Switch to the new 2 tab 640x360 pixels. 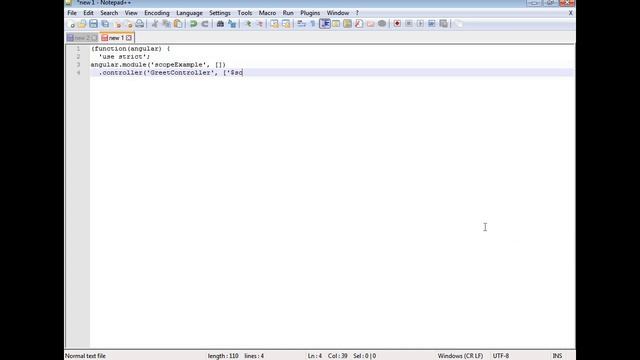[82, 38]
